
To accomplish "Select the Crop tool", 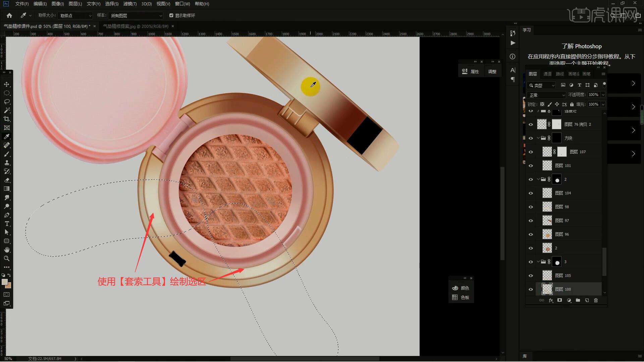I will 7,119.
